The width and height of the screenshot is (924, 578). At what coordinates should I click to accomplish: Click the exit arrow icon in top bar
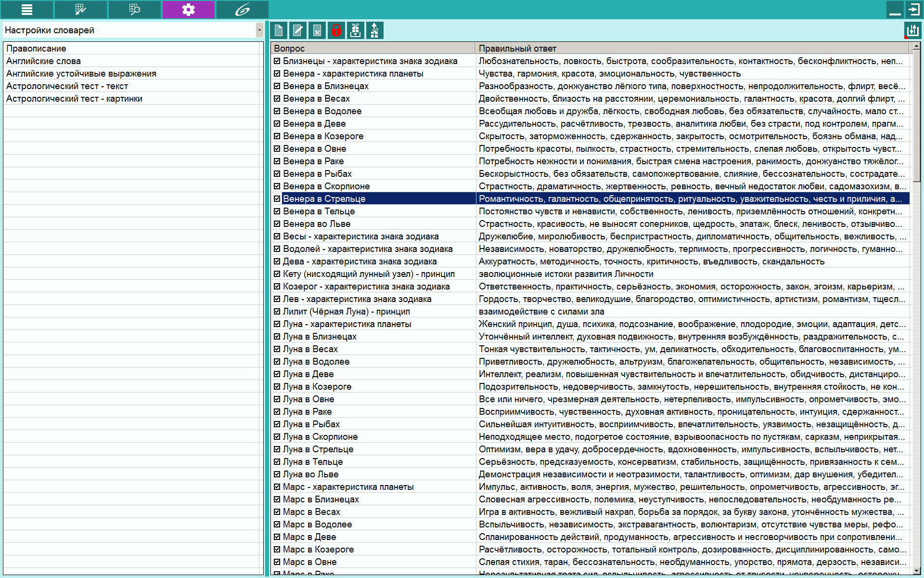pyautogui.click(x=913, y=9)
